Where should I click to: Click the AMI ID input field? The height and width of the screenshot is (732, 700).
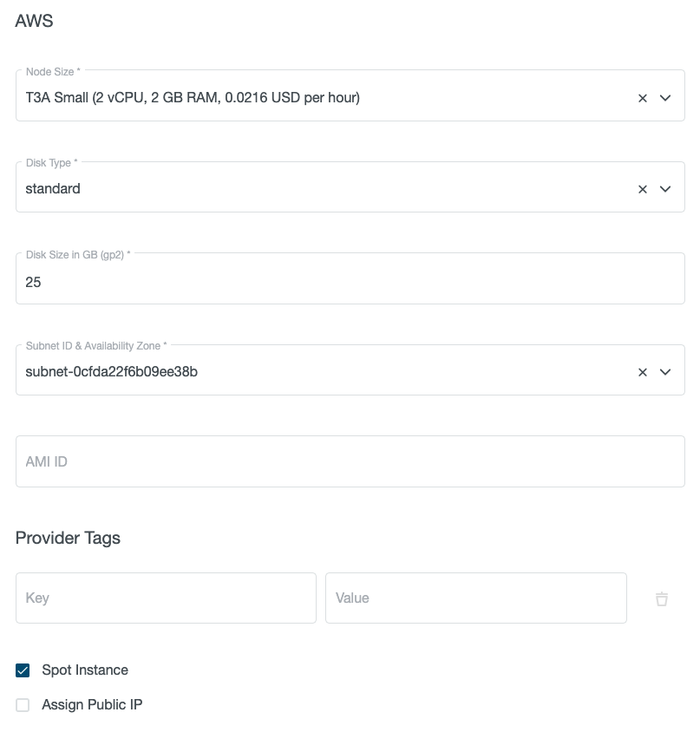pyautogui.click(x=347, y=461)
